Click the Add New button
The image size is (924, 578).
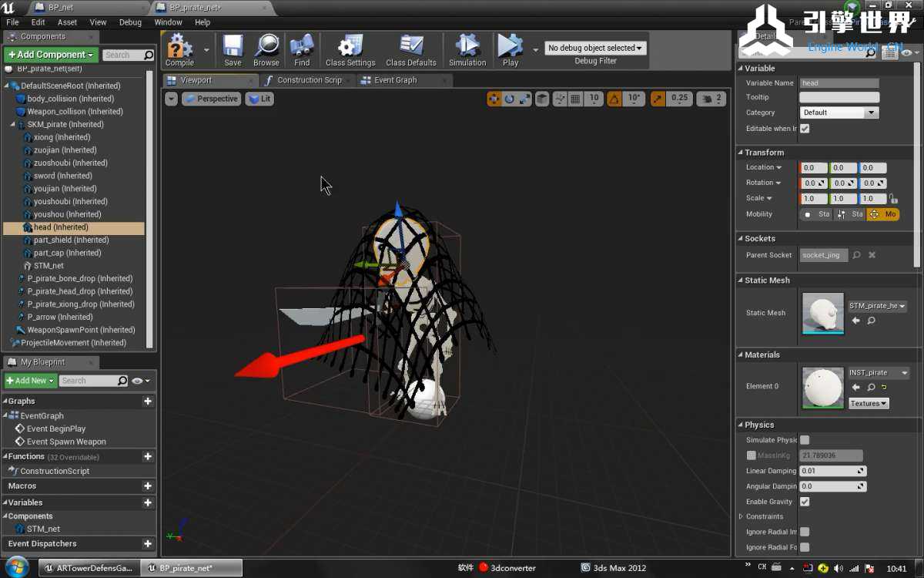tap(31, 381)
